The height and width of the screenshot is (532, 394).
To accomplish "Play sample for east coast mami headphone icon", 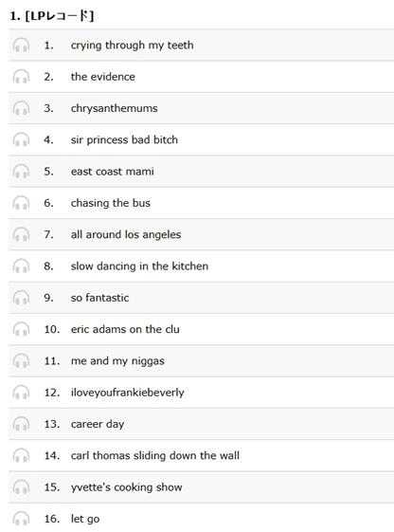I will tap(21, 172).
